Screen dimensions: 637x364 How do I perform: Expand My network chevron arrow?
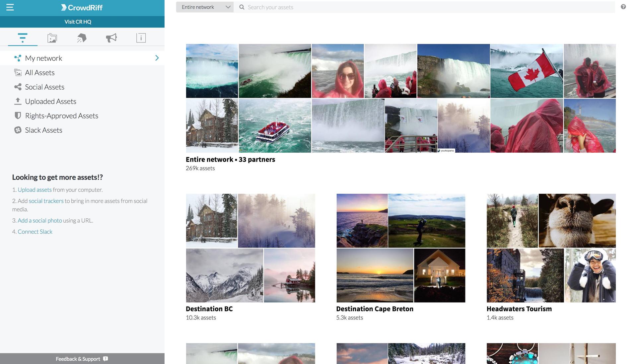click(157, 58)
